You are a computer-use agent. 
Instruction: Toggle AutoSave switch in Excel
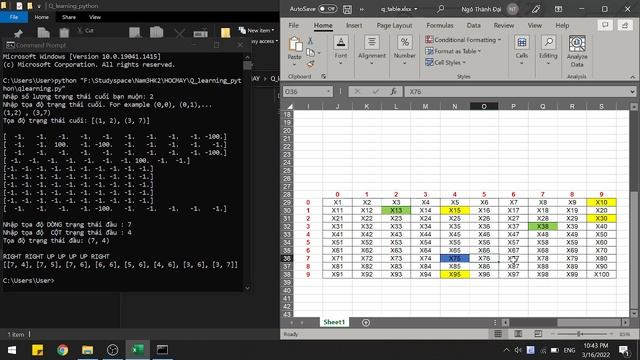(x=328, y=9)
